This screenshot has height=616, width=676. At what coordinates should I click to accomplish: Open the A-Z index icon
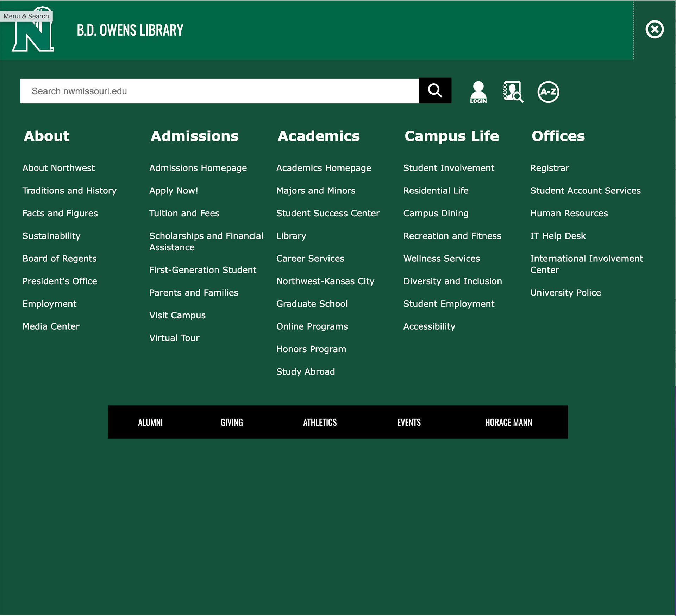548,92
